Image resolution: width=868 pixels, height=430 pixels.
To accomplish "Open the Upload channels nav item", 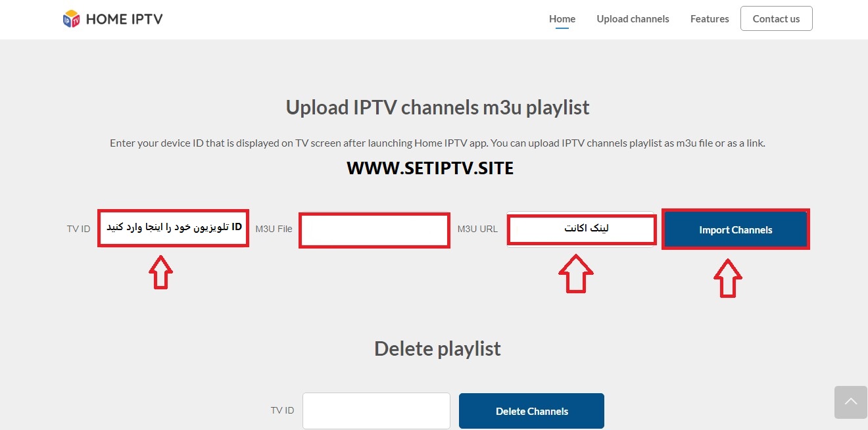I will point(633,18).
